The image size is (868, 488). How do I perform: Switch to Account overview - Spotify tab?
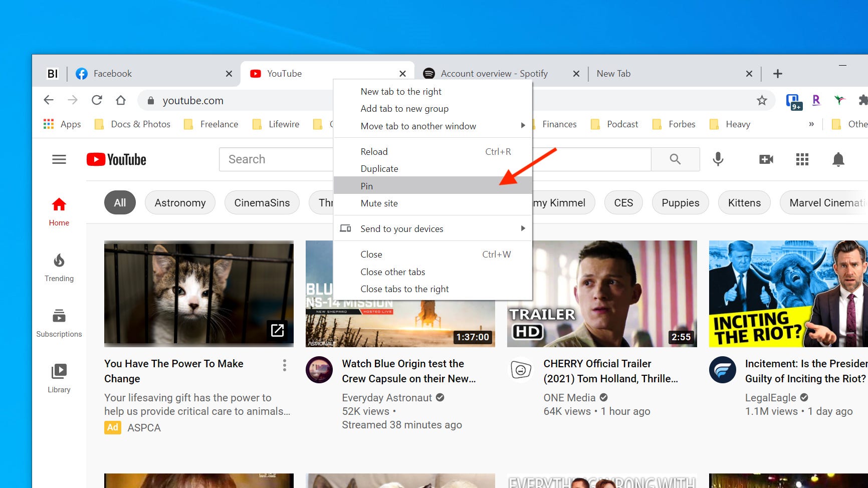point(501,74)
